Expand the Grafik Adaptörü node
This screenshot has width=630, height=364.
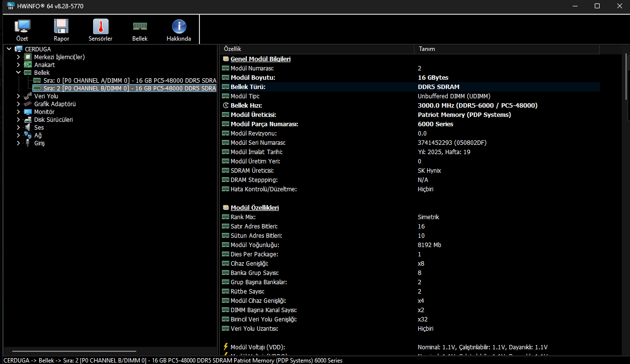[x=18, y=104]
